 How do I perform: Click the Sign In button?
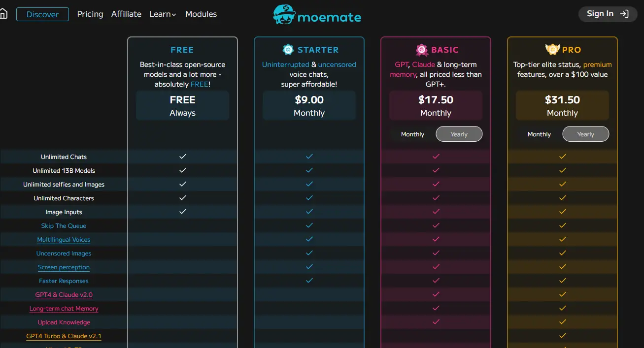tap(608, 14)
